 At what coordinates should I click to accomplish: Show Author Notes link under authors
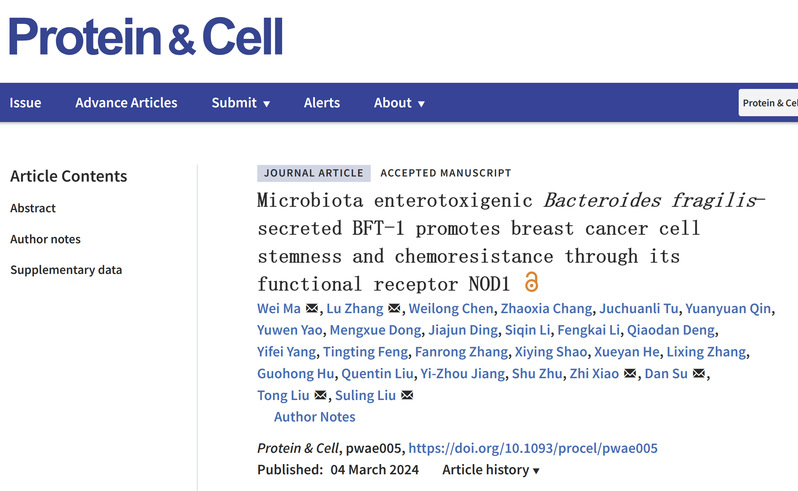tap(315, 417)
